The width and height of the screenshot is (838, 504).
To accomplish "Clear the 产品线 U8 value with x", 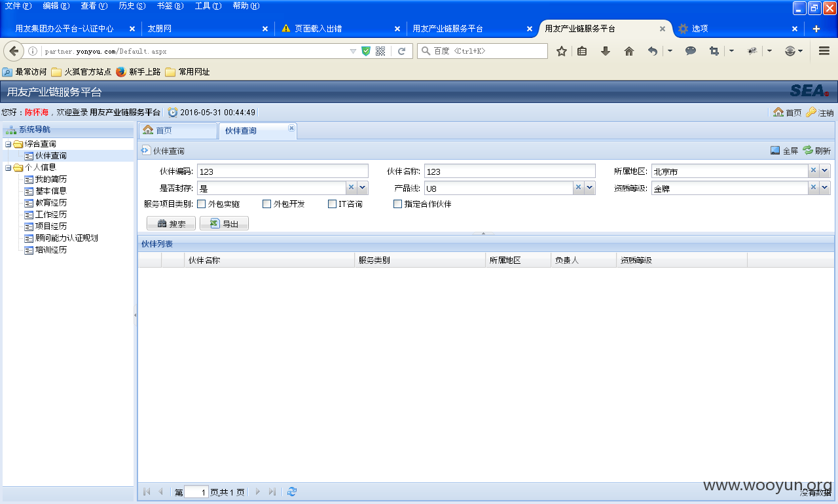I will tap(579, 188).
